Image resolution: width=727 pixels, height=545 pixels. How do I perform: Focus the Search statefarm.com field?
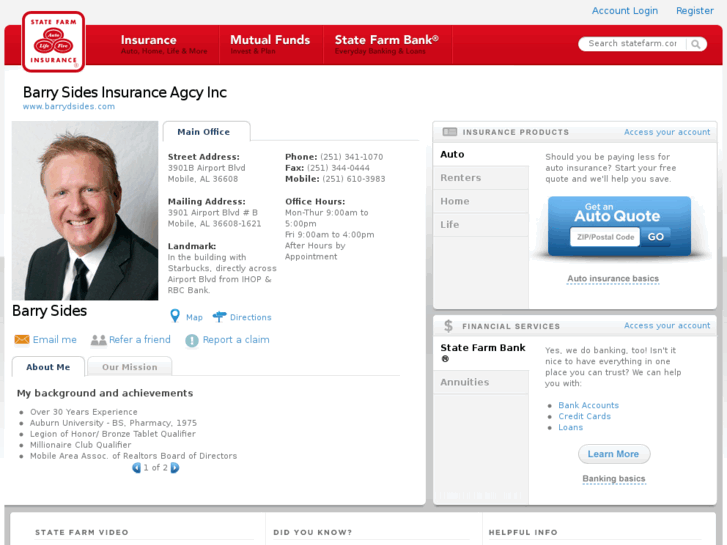point(632,44)
